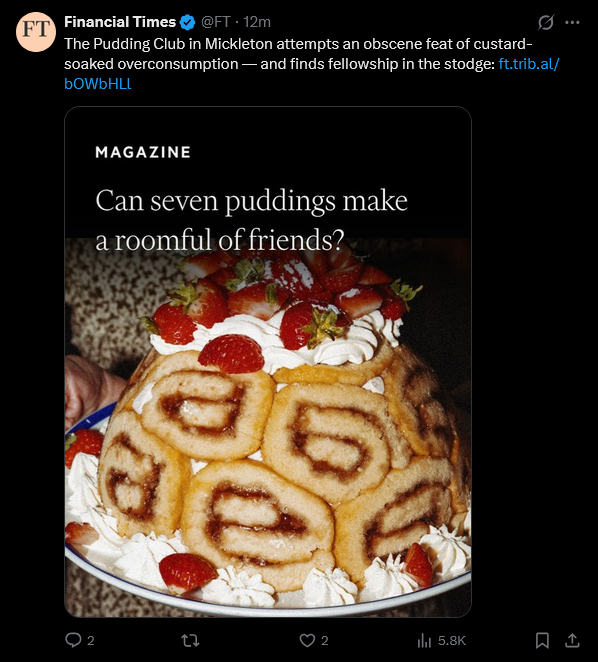Reply to the post via speech-bubble icon
This screenshot has height=662, width=598.
(x=73, y=640)
